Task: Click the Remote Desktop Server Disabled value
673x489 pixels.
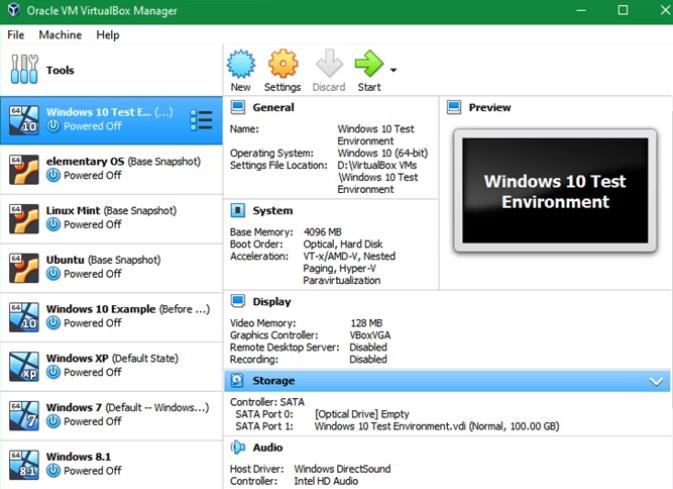Action: click(368, 347)
